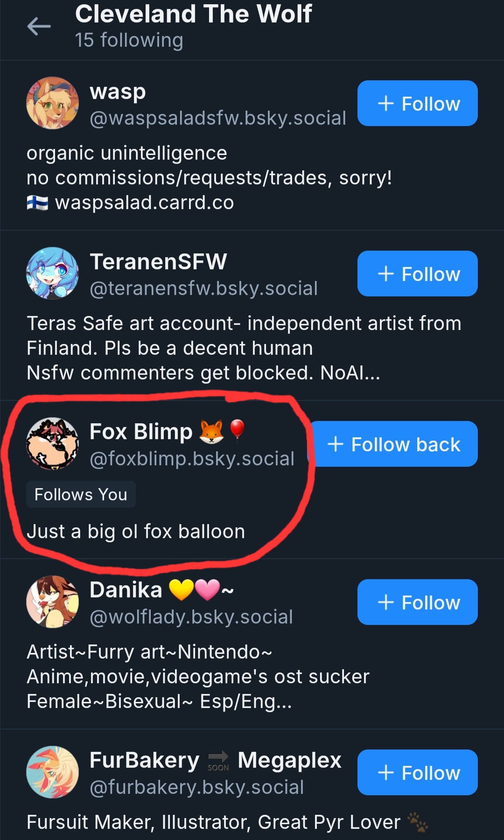Tap the Fox Blimp display name
Viewport: 504px width, 840px height.
141,432
